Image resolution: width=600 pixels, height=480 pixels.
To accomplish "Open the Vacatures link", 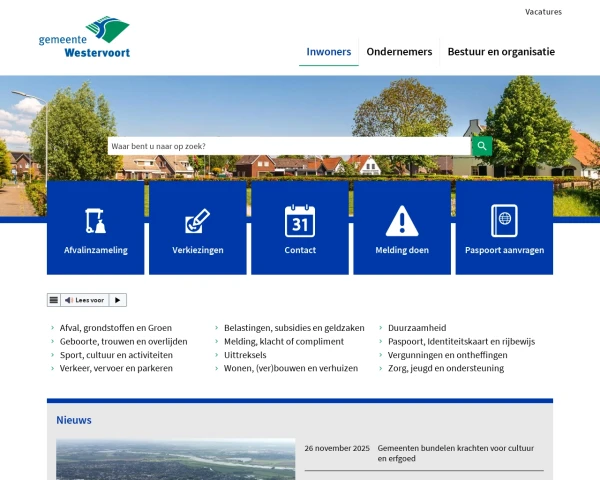I will pyautogui.click(x=543, y=12).
